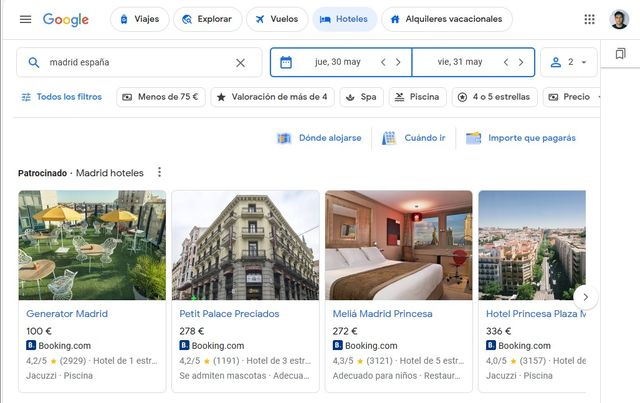Advance check-in date to next day

pyautogui.click(x=398, y=62)
